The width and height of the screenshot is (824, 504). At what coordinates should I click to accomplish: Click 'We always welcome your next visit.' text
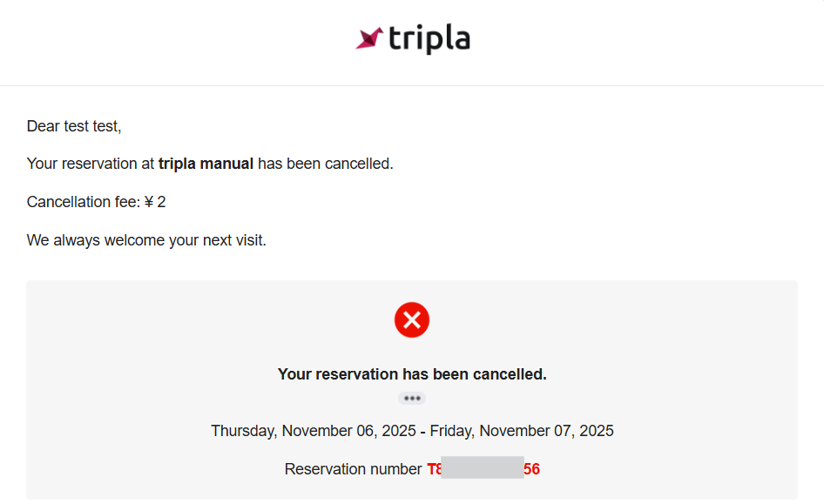pos(146,240)
